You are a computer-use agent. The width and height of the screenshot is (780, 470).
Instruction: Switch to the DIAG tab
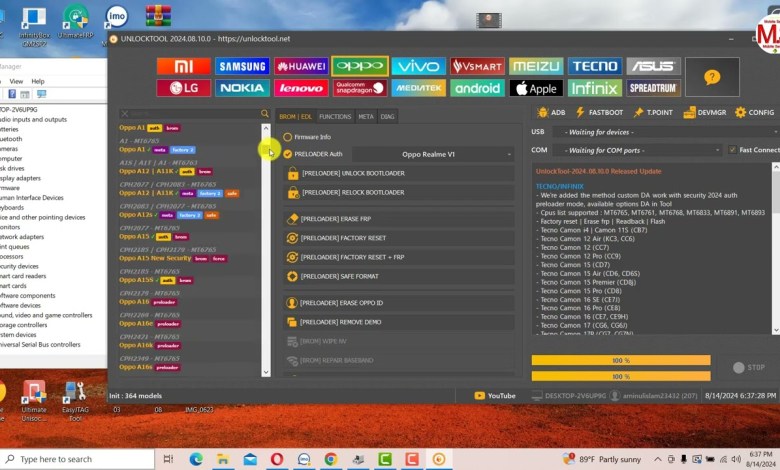388,116
